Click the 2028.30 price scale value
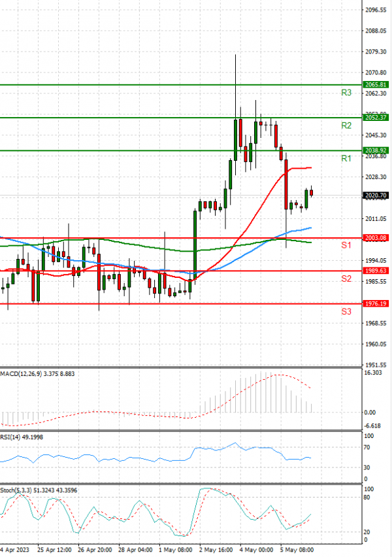This screenshot has height=557, width=392. (376, 177)
